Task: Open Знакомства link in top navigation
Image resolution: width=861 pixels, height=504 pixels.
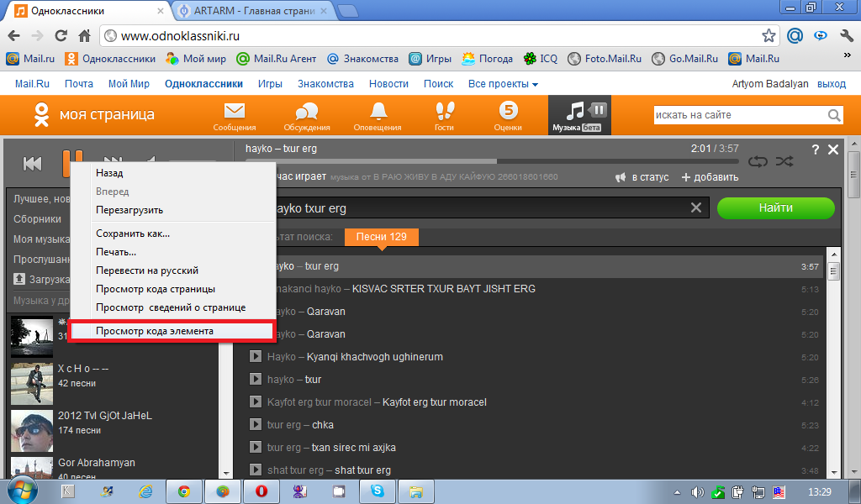Action: (x=325, y=84)
